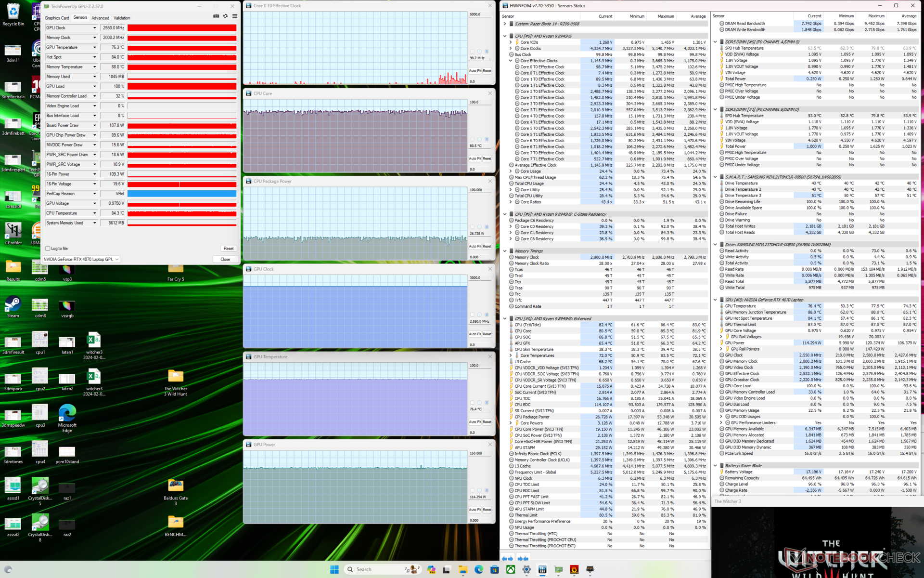Collapse the Battery: Razer Blade group
The image size is (924, 578).
(x=716, y=466)
